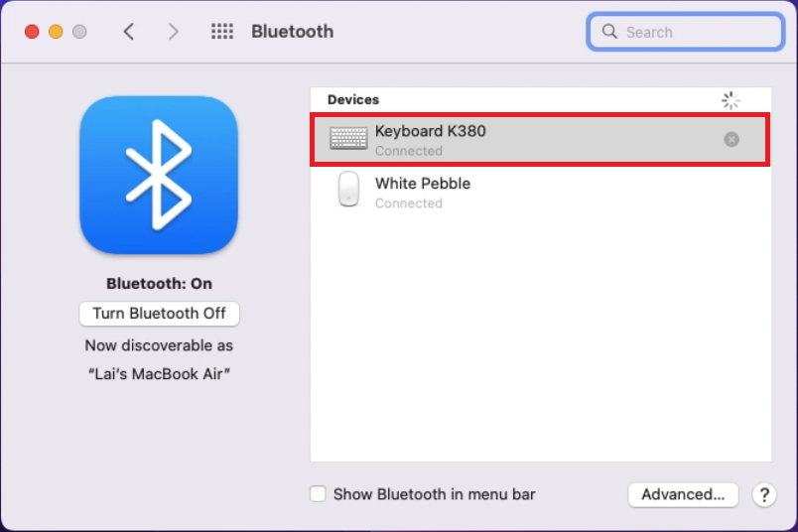This screenshot has height=532, width=798.
Task: Remove Keyboard K380 with the x icon
Action: point(731,140)
